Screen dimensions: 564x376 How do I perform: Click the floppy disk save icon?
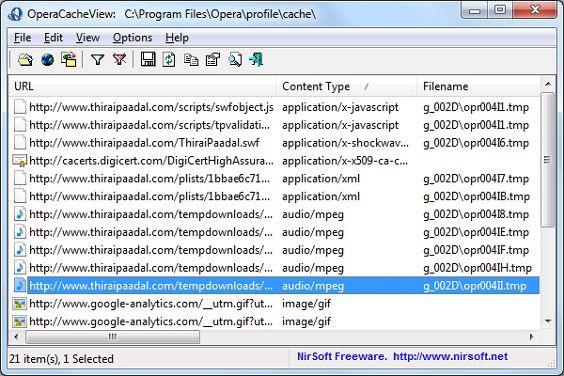pyautogui.click(x=148, y=59)
